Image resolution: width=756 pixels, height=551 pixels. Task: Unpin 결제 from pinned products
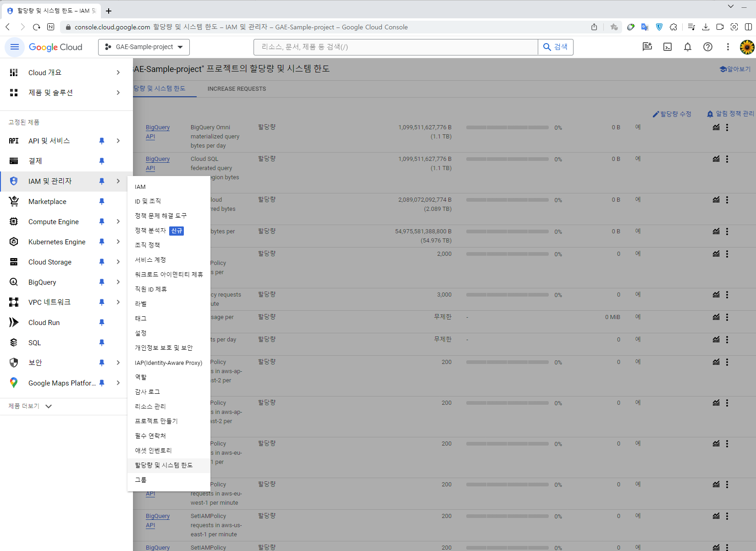click(102, 161)
